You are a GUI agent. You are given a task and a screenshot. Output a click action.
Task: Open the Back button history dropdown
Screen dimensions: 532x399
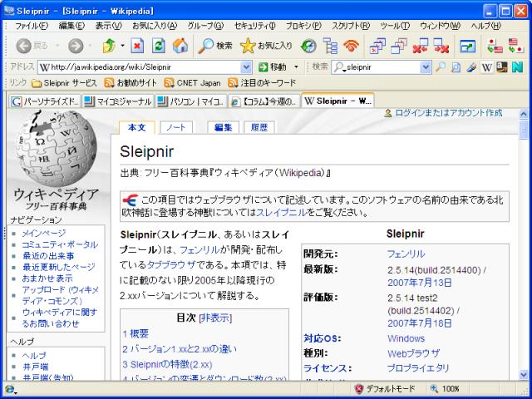(x=57, y=46)
